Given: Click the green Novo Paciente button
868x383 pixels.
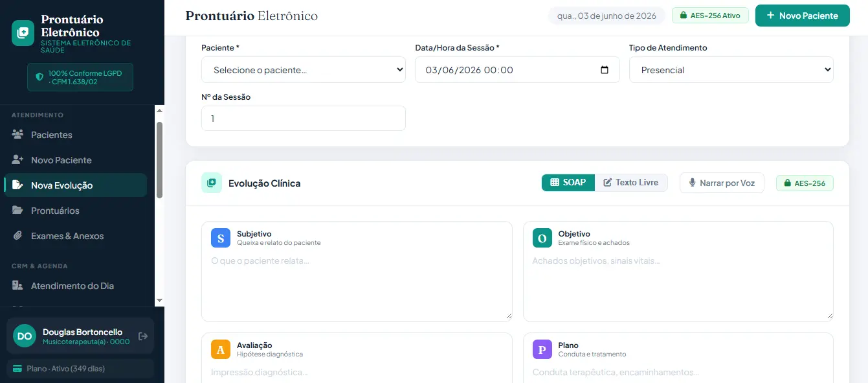Looking at the screenshot, I should (802, 16).
